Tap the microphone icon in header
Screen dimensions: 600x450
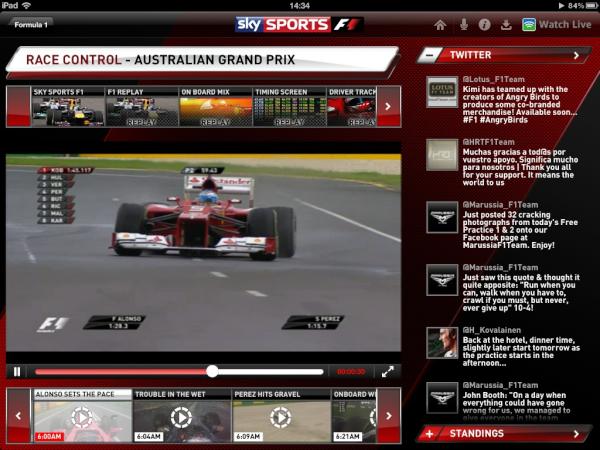coord(464,24)
